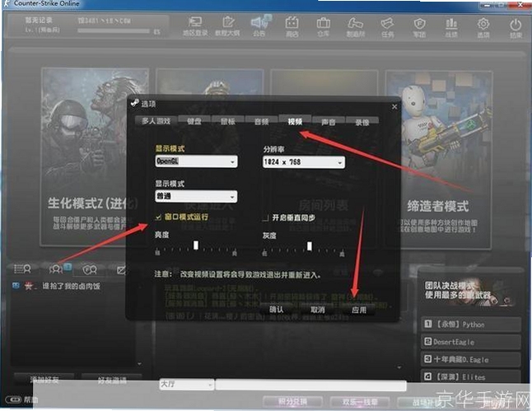
Task: Toggle the 窗口模式运行 windowed mode checkbox
Action: pos(158,217)
